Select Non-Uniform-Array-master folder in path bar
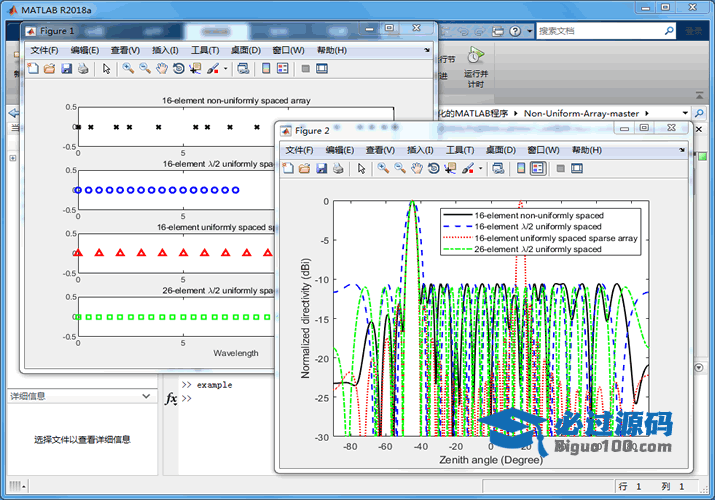 [581, 113]
